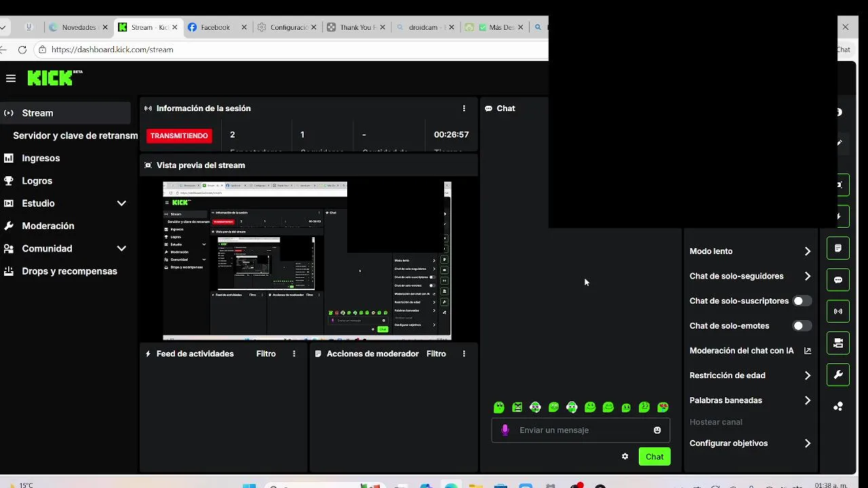Click the camera icon in the right sidebar

[838, 343]
